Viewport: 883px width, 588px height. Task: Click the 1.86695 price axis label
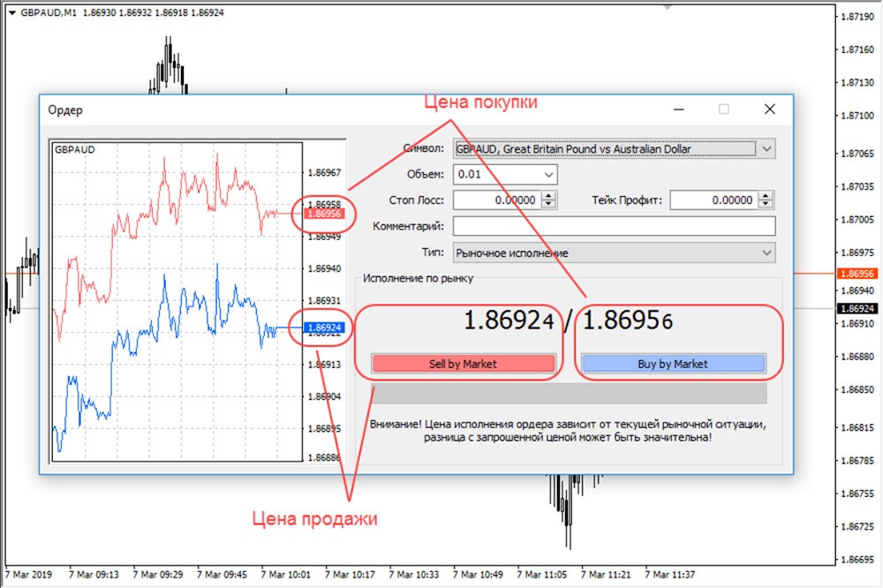857,559
